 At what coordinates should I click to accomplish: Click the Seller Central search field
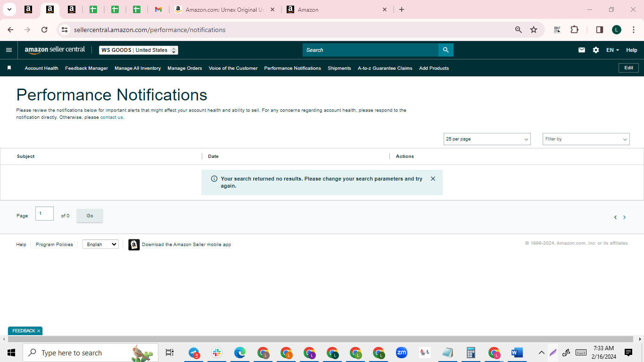(x=371, y=50)
